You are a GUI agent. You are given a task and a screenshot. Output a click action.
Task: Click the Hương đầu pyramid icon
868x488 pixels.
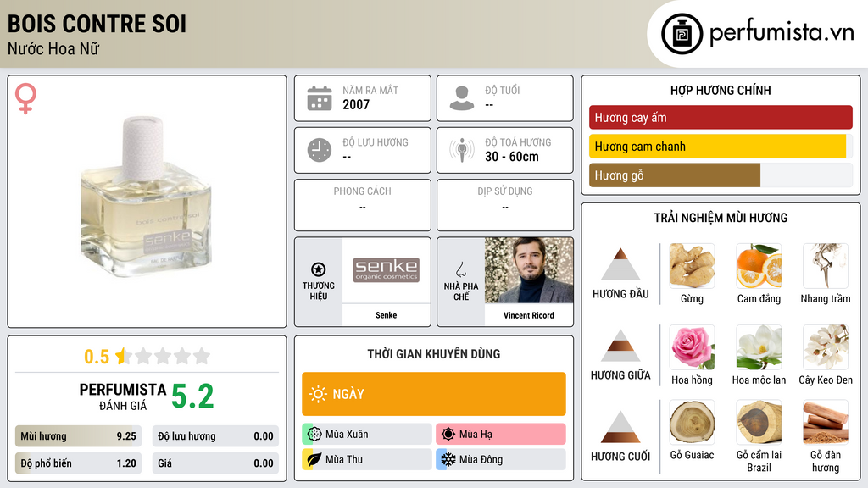click(x=620, y=264)
